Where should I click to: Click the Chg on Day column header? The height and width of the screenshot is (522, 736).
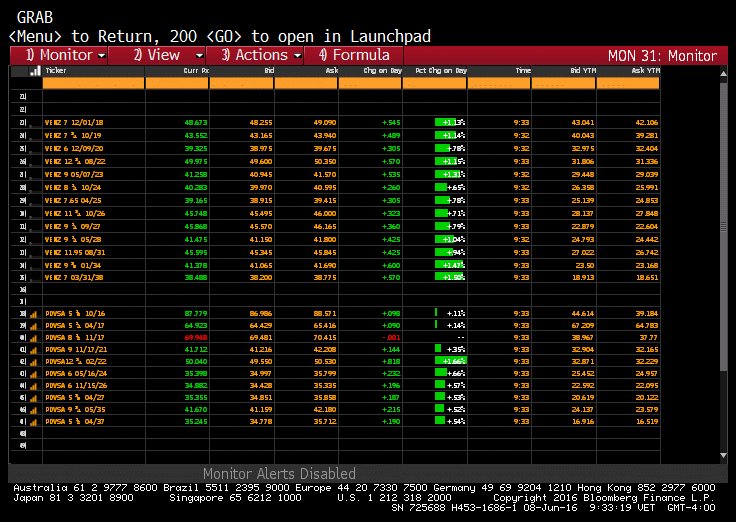pyautogui.click(x=383, y=71)
